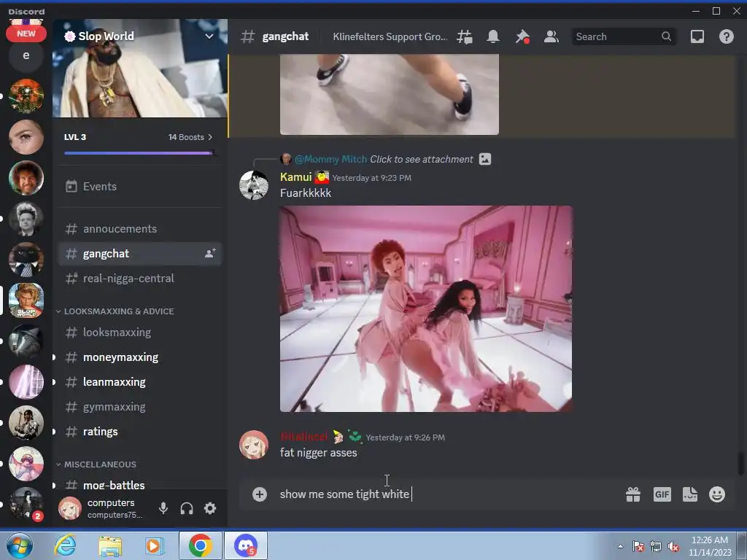Open the Help question mark icon
This screenshot has height=560, width=747.
coord(726,36)
